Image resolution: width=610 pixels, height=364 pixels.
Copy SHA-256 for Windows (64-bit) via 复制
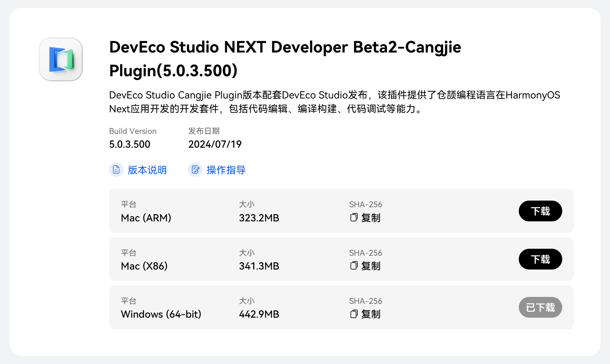(x=371, y=314)
